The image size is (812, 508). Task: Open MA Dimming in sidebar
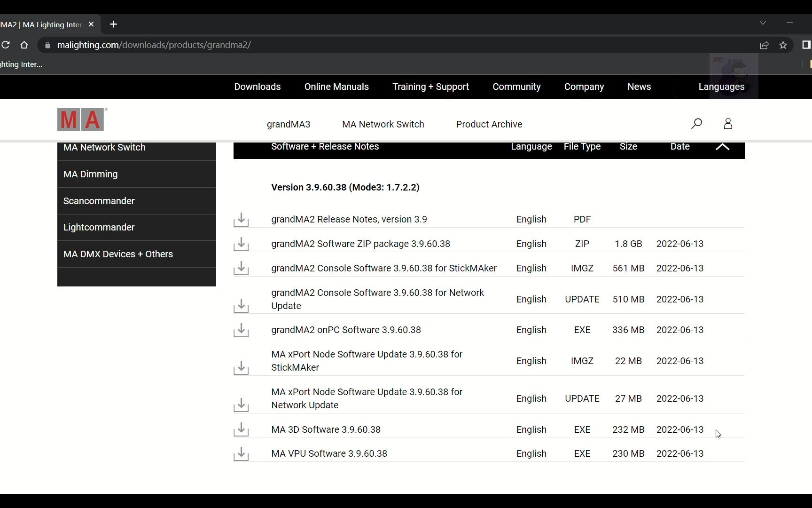click(x=137, y=174)
